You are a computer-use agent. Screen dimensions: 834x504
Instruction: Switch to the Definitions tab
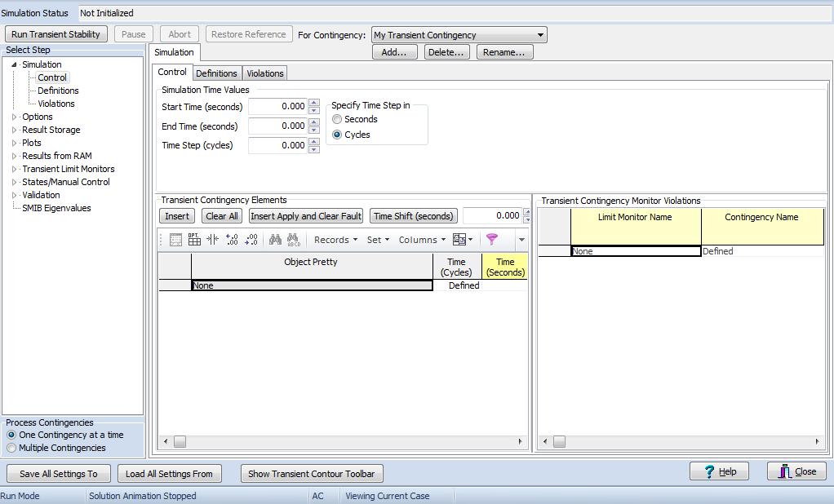pyautogui.click(x=216, y=73)
